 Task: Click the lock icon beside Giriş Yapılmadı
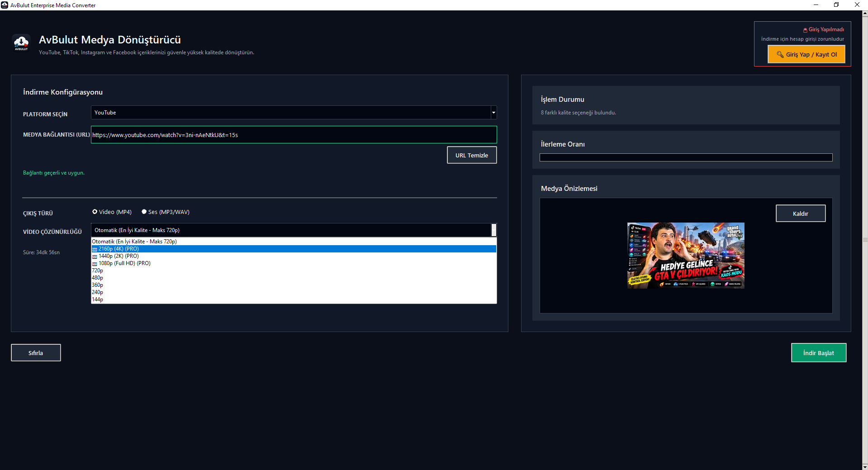805,30
